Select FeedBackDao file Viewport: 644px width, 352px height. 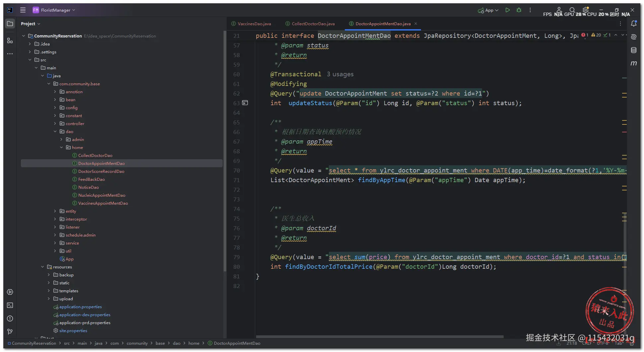91,179
